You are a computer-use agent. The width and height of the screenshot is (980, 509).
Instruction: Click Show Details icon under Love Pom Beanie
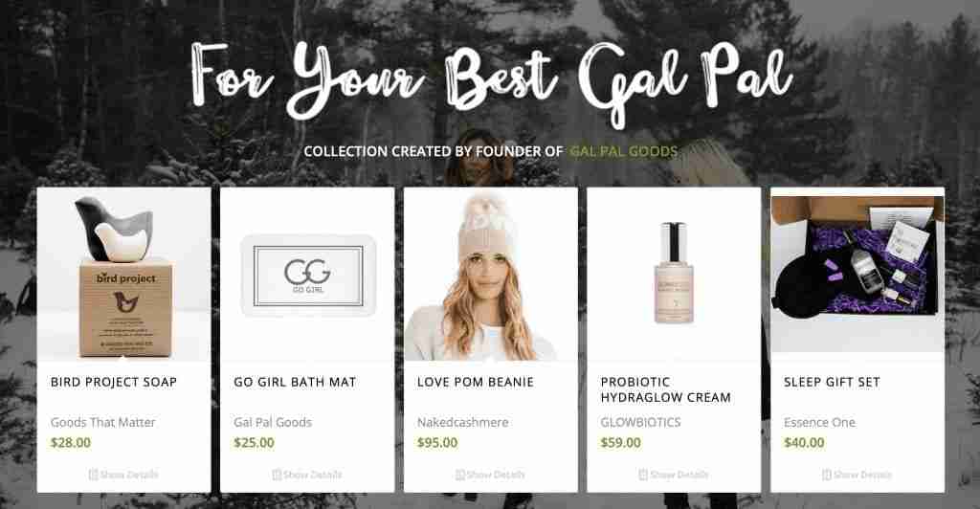[x=460, y=475]
